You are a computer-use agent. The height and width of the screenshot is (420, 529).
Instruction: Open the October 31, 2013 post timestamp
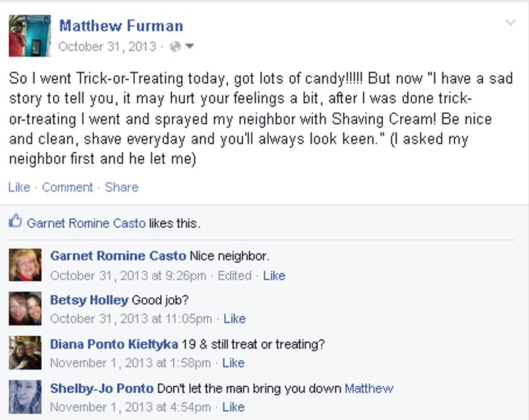coord(107,46)
